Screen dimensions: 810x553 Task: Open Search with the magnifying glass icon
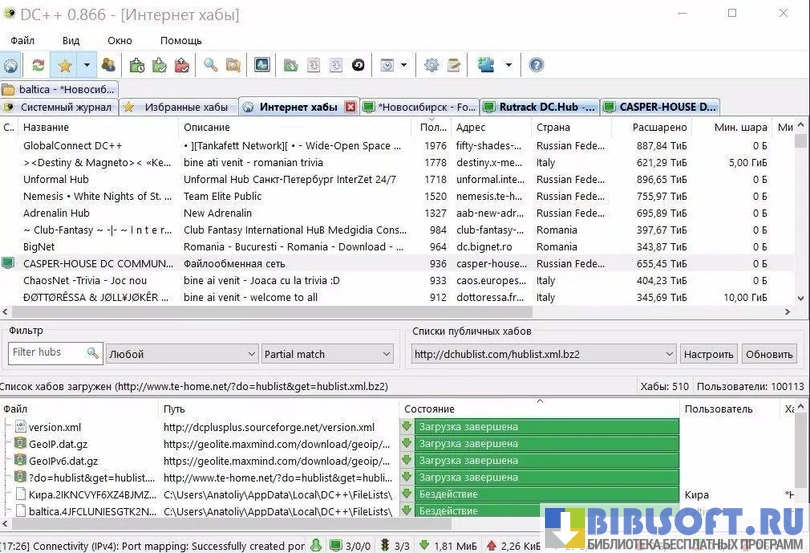point(210,65)
